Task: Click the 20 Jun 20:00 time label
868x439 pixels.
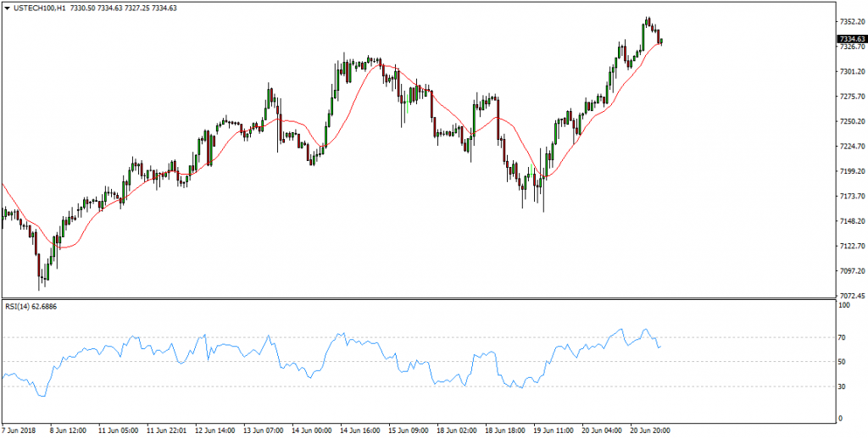Action: (x=651, y=430)
